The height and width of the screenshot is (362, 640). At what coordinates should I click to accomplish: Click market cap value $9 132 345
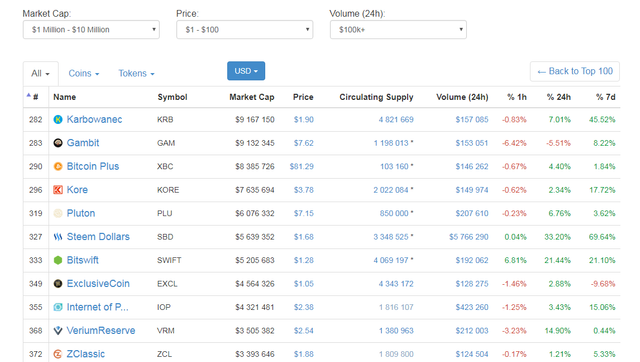255,143
